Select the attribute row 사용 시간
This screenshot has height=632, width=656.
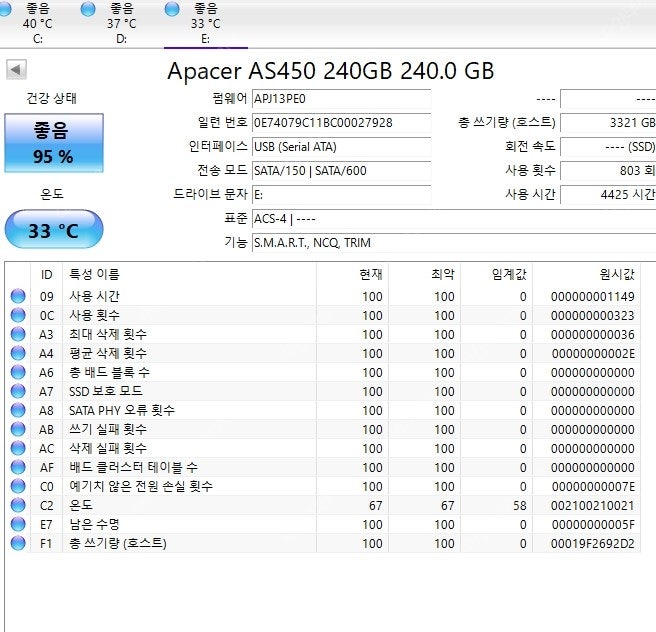323,296
